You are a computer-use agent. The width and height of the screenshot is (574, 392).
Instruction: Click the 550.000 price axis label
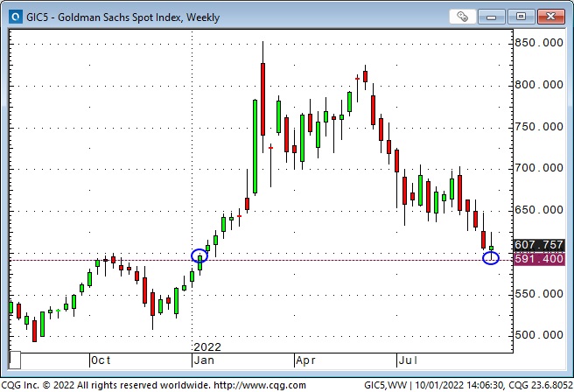[x=539, y=294]
